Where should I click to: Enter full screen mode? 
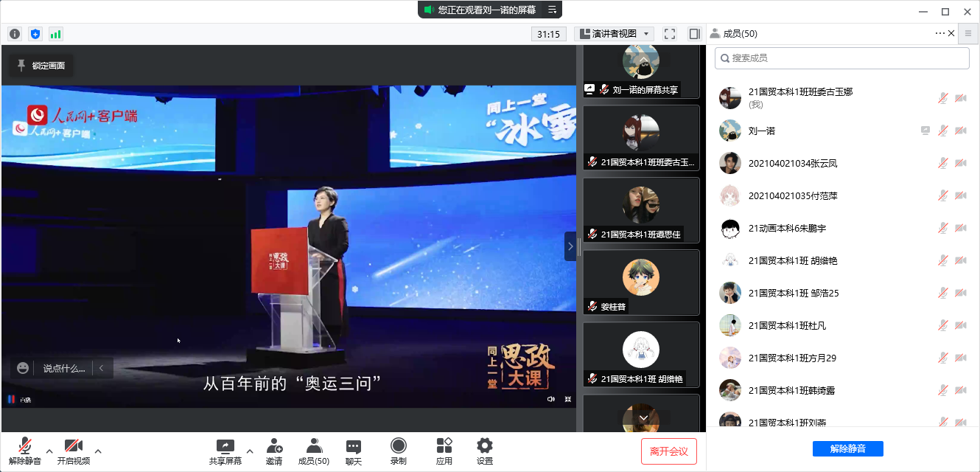pyautogui.click(x=670, y=34)
